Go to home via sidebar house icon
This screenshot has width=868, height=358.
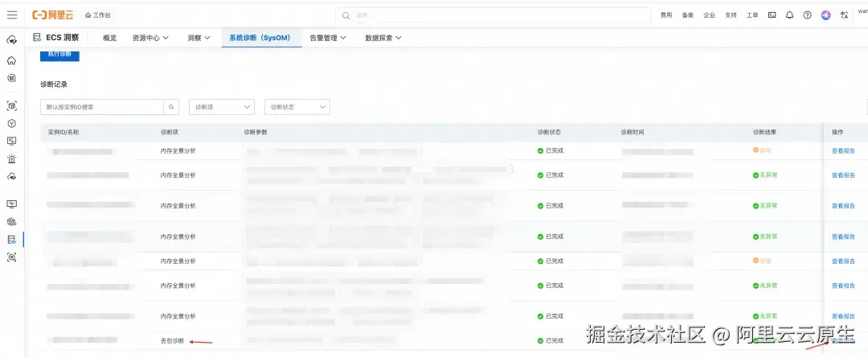coord(11,60)
